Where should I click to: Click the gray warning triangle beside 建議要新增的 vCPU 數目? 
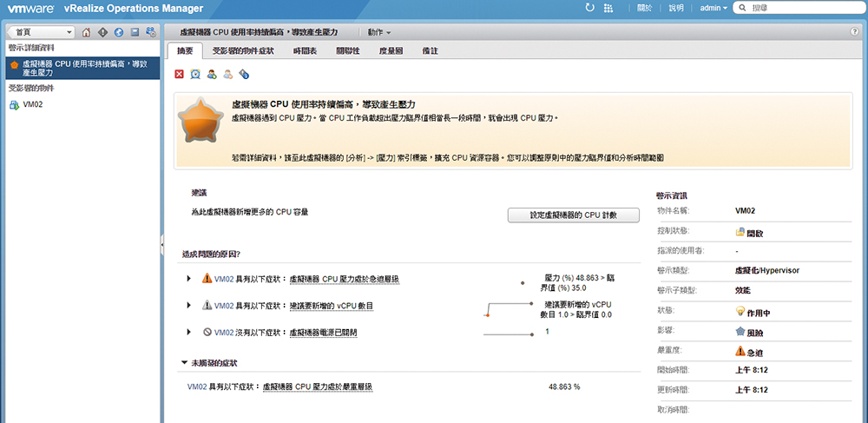(207, 305)
